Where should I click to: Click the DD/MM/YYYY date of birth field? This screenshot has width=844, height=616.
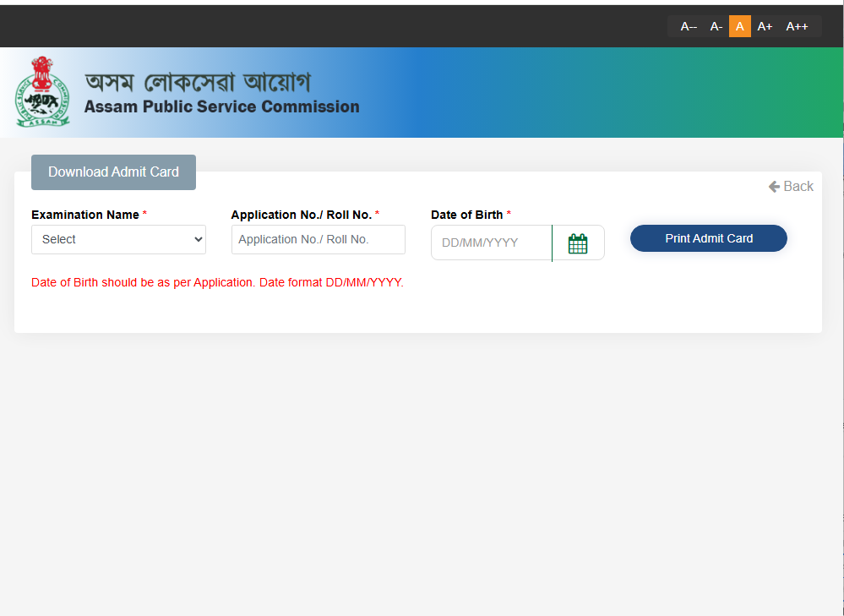click(x=491, y=243)
